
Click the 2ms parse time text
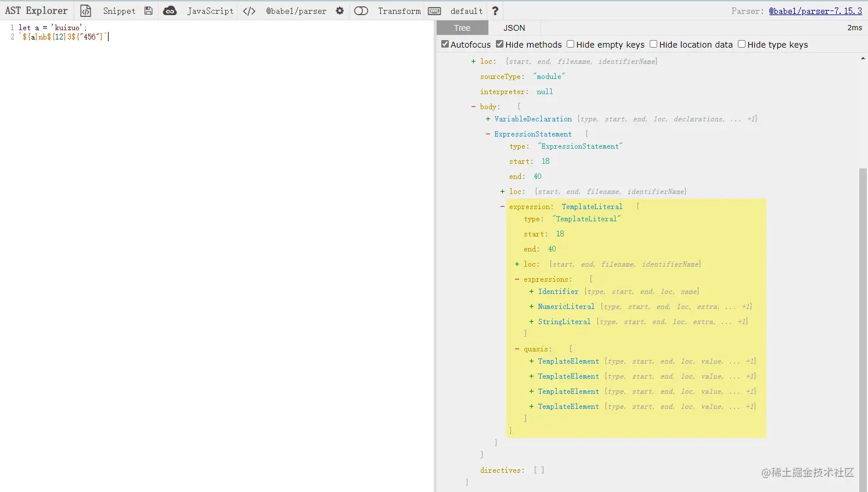855,27
